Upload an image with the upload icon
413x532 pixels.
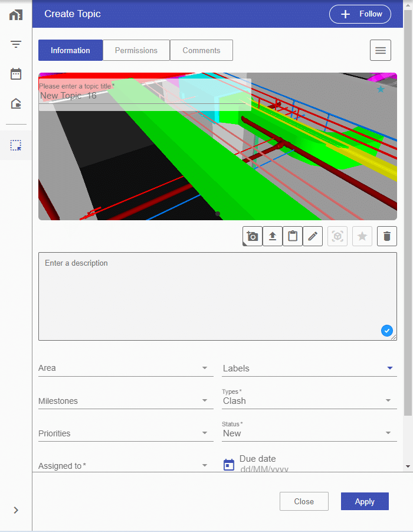click(273, 236)
